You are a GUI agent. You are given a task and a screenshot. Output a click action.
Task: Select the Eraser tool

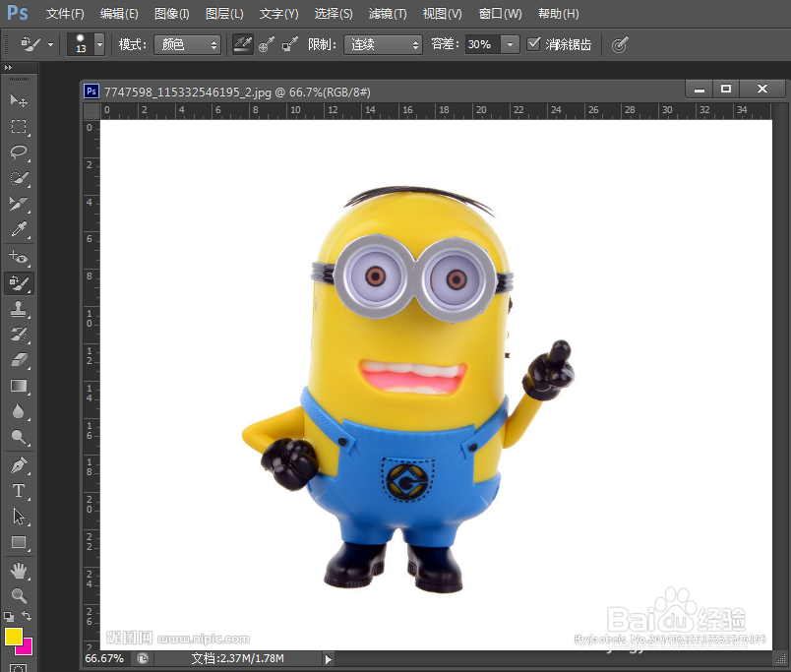coord(19,360)
